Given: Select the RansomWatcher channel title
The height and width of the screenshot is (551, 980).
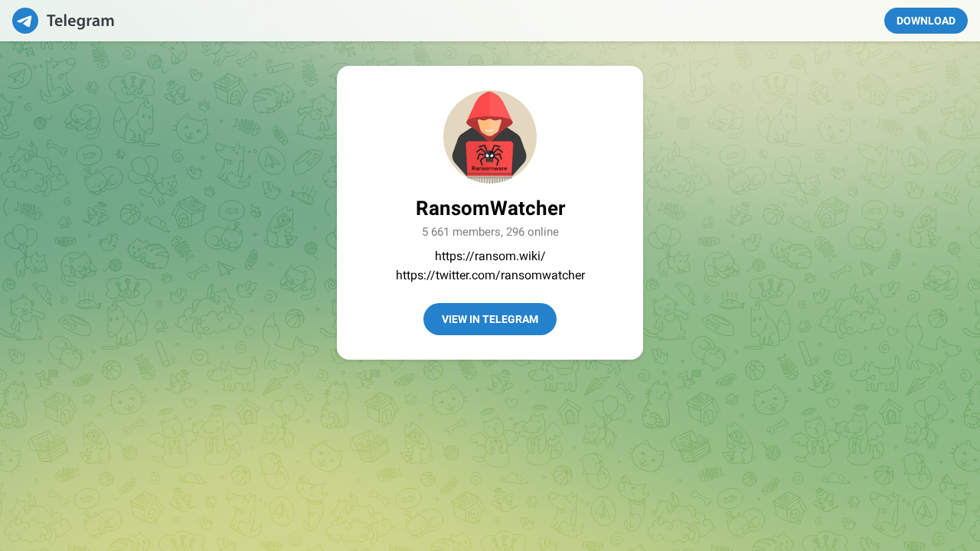Looking at the screenshot, I should (x=490, y=208).
